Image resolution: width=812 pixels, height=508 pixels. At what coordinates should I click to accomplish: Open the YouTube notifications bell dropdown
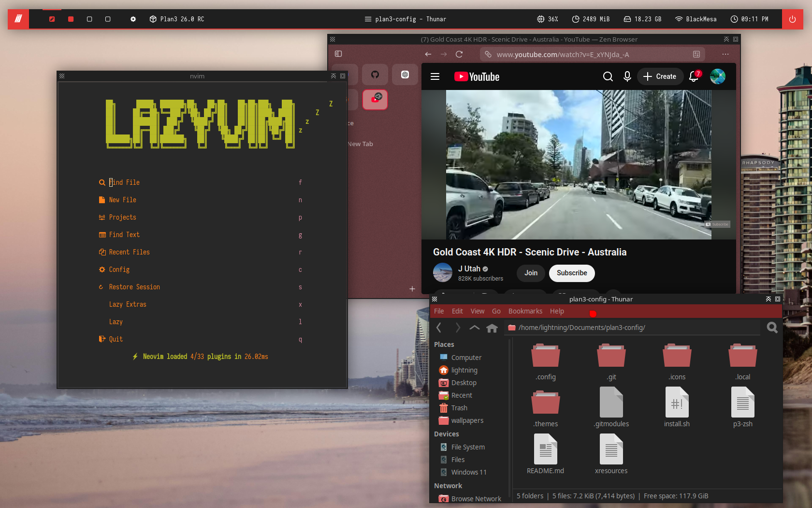click(x=694, y=76)
